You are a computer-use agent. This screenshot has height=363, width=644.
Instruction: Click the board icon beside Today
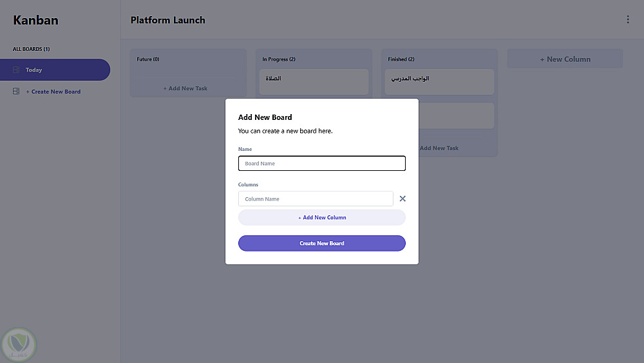(16, 70)
